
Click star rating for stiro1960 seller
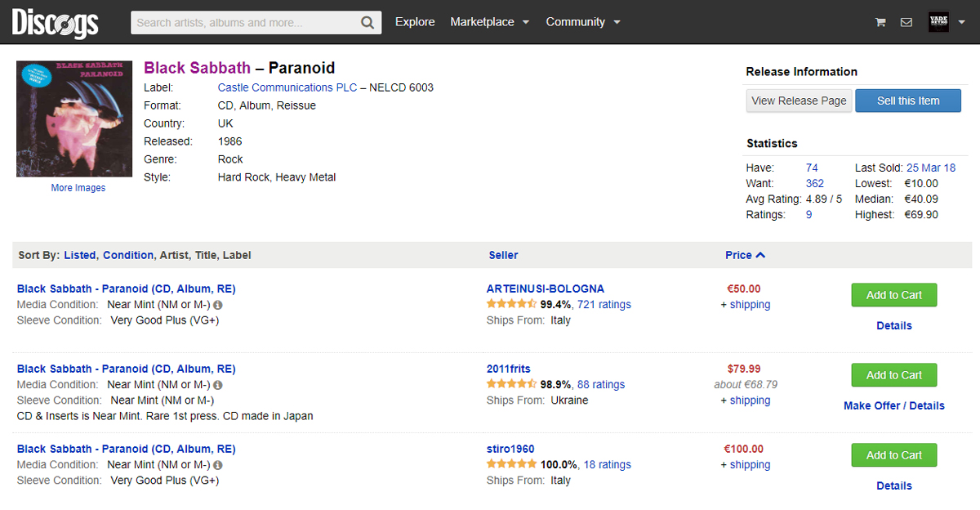pos(511,464)
